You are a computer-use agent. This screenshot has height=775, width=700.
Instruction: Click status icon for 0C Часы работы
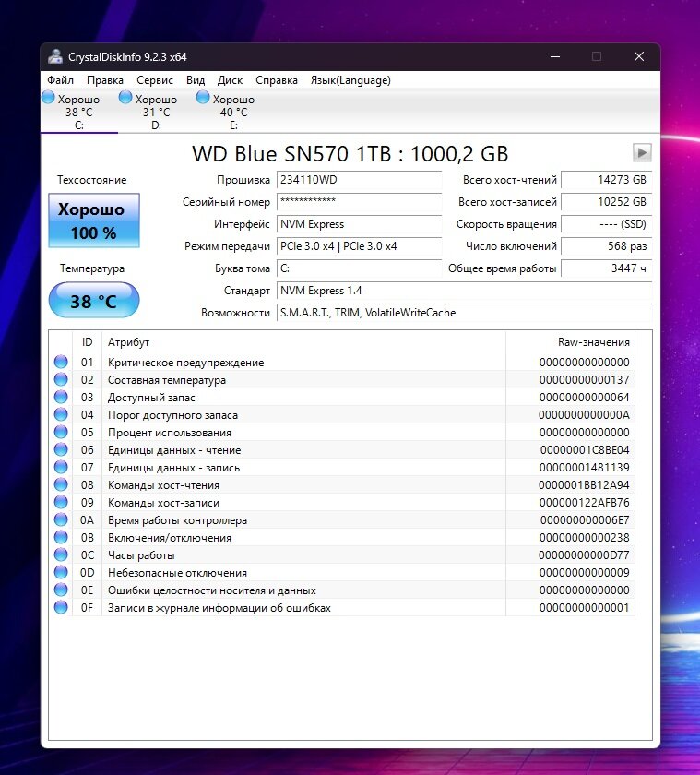coord(61,554)
